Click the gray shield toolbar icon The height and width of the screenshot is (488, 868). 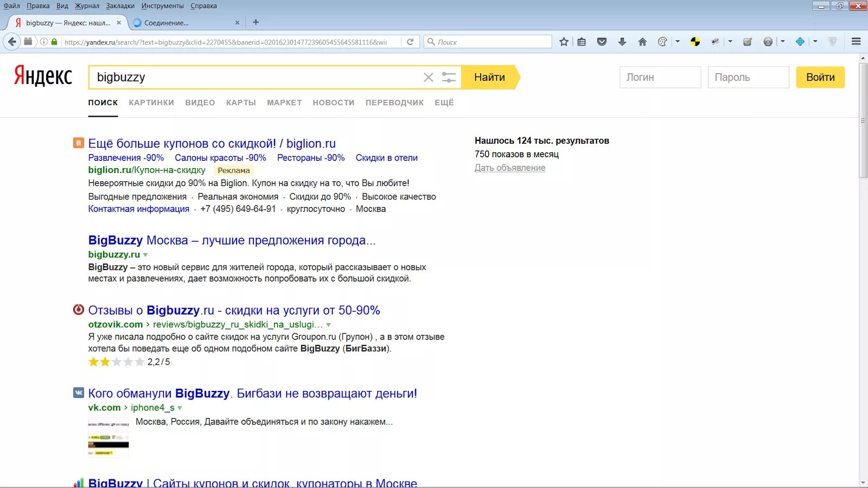click(833, 42)
